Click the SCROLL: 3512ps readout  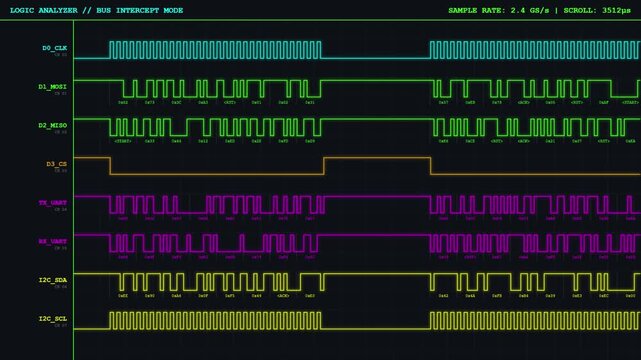597,10
